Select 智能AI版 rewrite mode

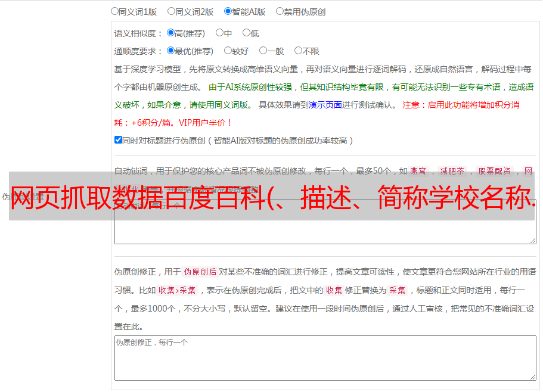228,11
